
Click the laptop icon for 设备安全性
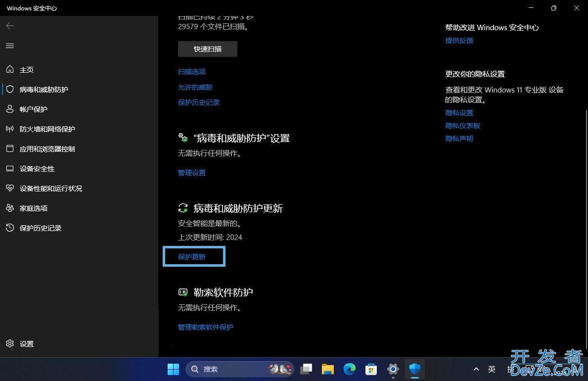tap(10, 169)
